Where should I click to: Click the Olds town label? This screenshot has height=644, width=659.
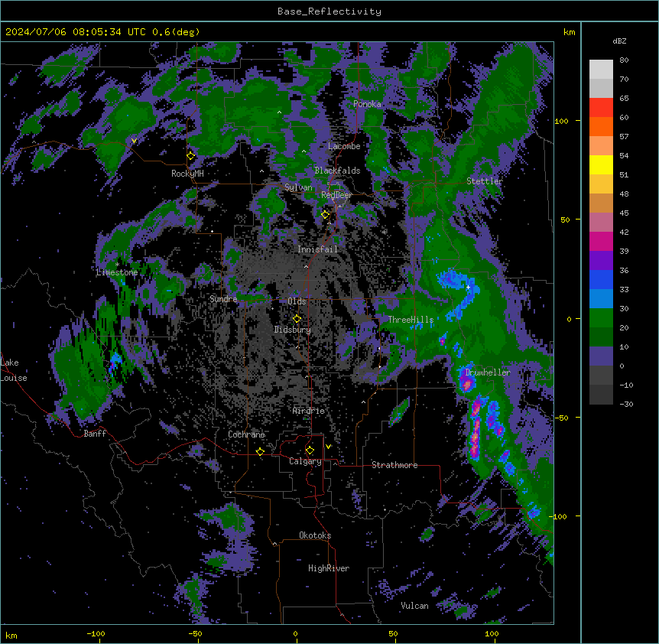coord(297,301)
